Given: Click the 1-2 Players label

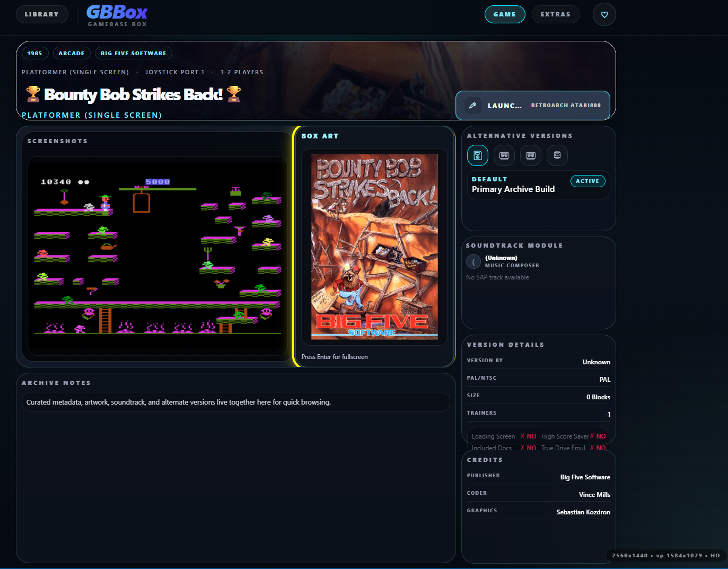Looking at the screenshot, I should [242, 72].
